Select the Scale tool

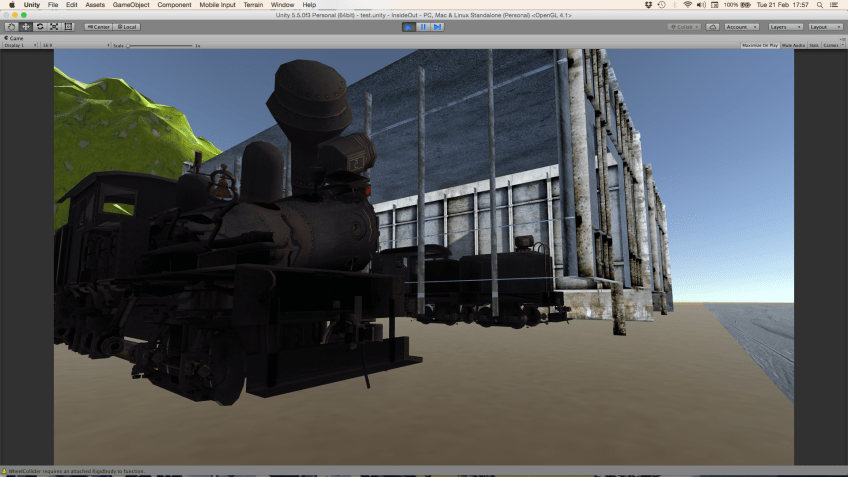pyautogui.click(x=53, y=27)
